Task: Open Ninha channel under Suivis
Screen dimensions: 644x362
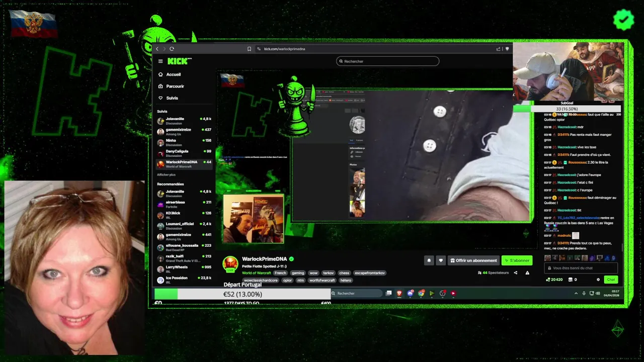Action: [184, 142]
